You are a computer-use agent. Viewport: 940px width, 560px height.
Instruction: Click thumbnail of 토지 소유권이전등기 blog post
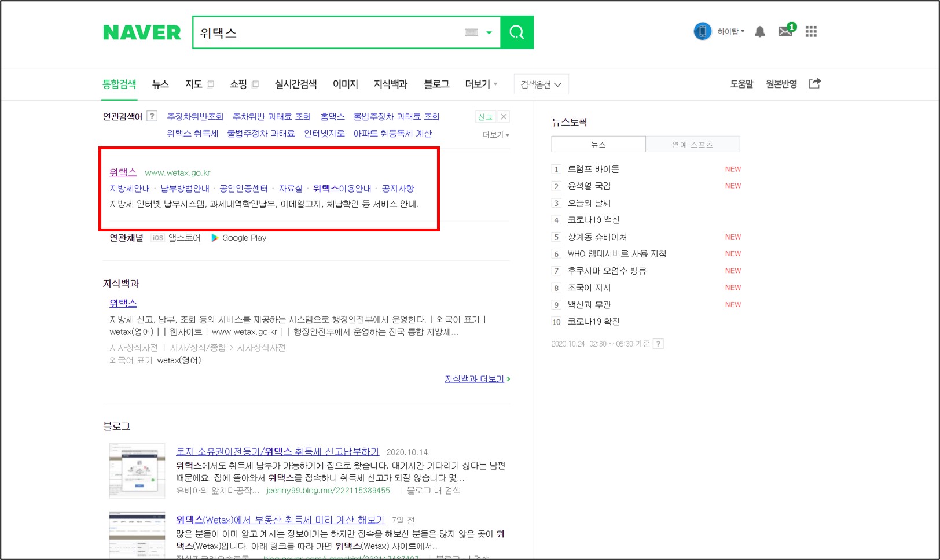137,471
